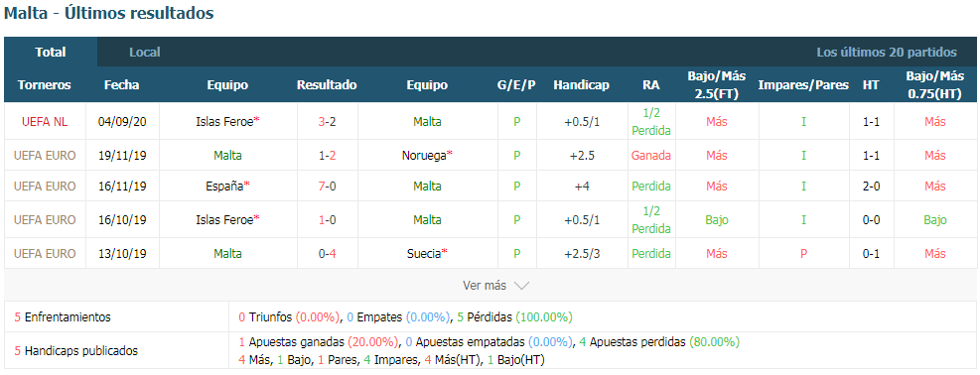Click the Bajo/Más 2.5(FT) header
The width and height of the screenshot is (980, 375).
[717, 85]
